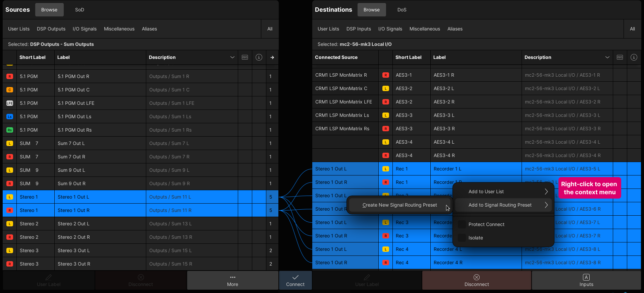Switch Sources view to SoD
The image size is (644, 293).
click(x=79, y=10)
